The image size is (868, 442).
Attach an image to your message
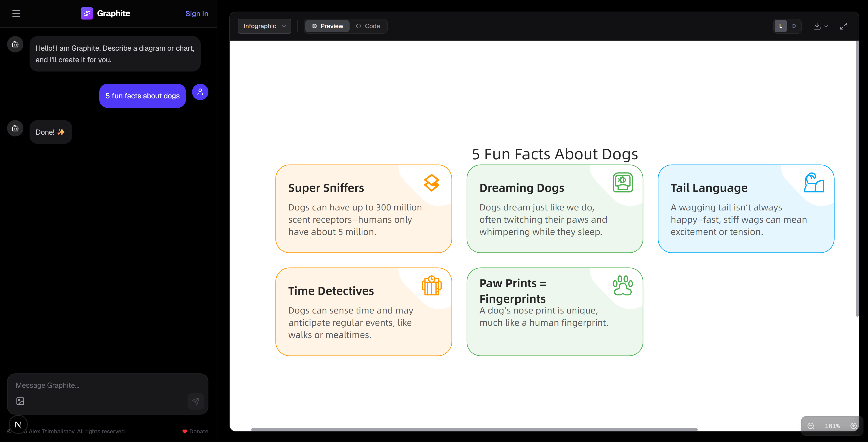coord(20,401)
